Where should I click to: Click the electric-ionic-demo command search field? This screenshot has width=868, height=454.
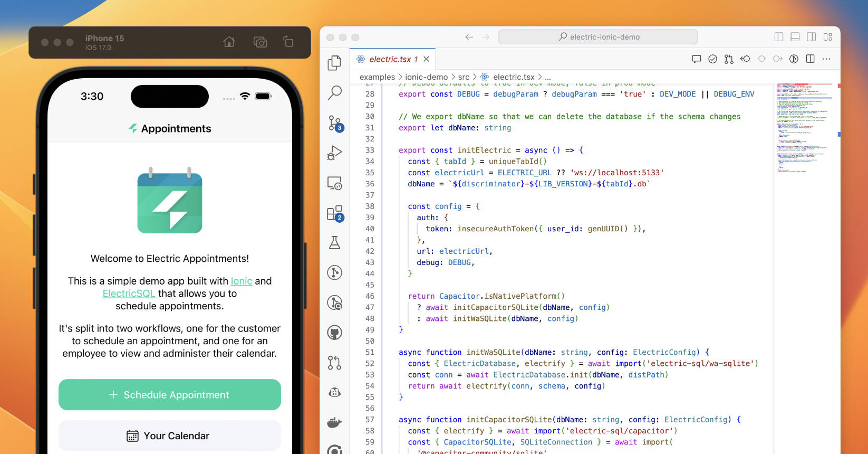tap(598, 37)
